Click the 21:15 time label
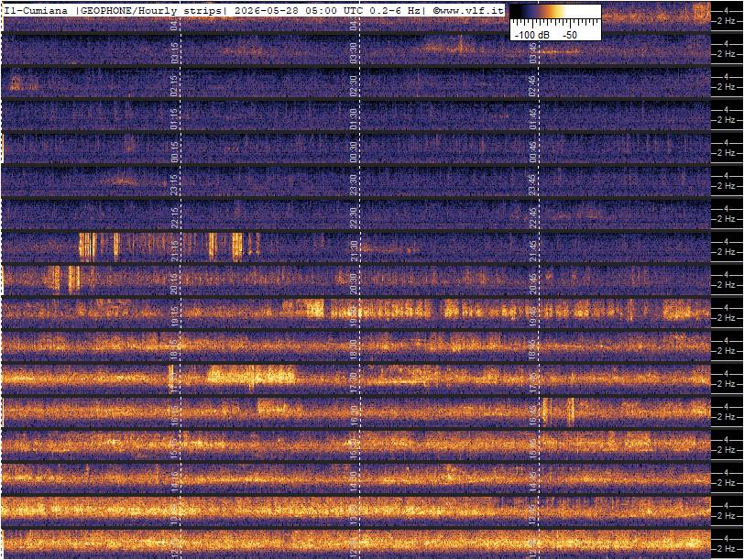 pyautogui.click(x=175, y=251)
